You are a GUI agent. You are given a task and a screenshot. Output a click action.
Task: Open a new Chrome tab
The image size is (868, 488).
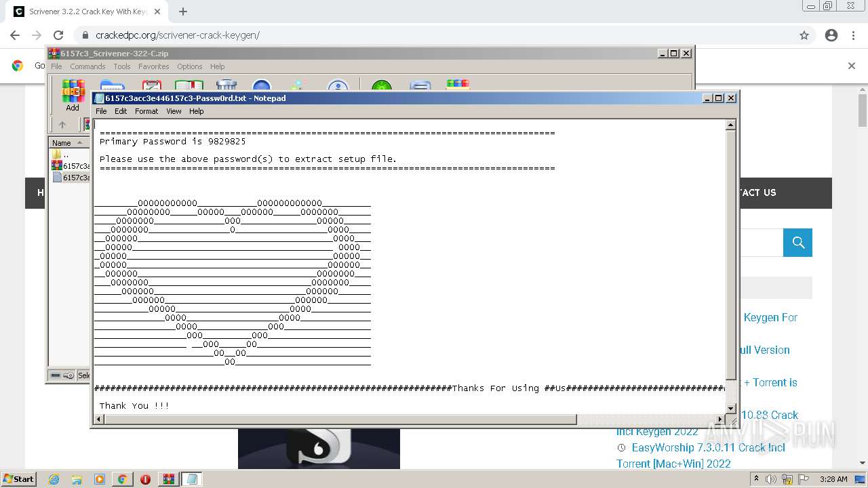(183, 12)
